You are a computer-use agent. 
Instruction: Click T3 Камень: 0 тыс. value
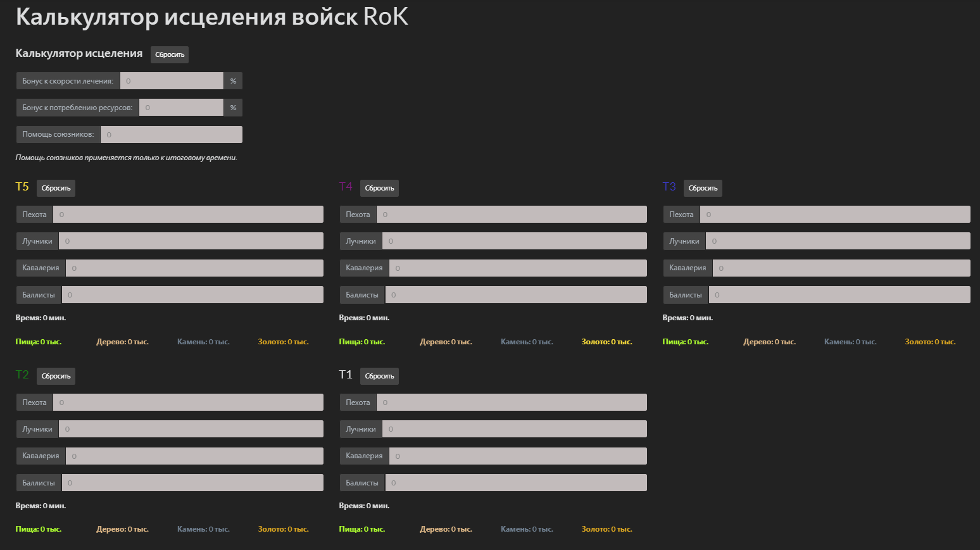pos(850,342)
